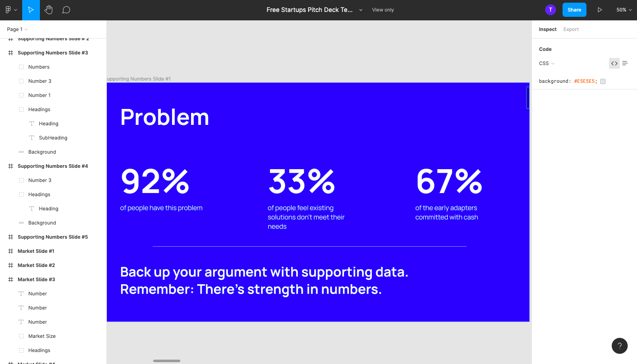Select the Market Slide #2 frame layer

click(36, 265)
